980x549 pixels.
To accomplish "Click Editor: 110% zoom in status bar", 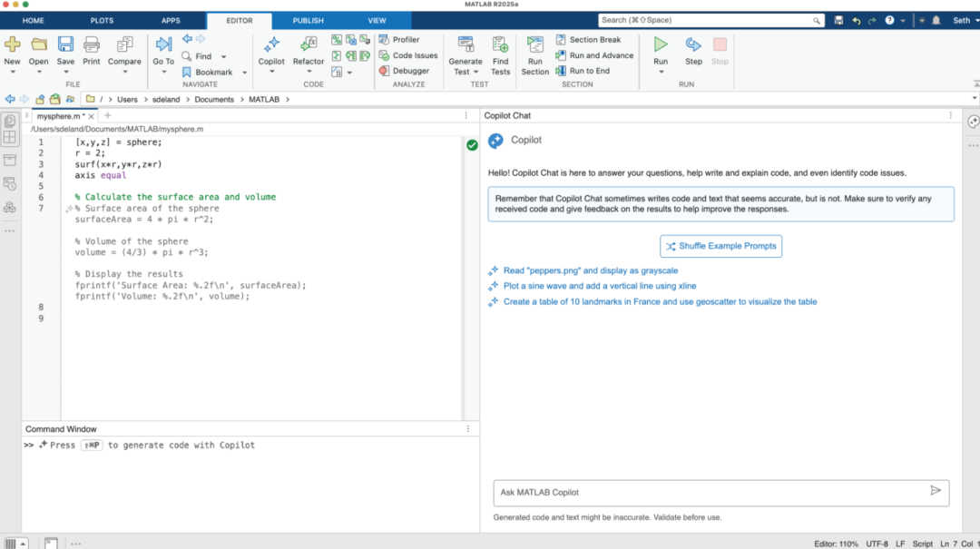I will coord(836,544).
